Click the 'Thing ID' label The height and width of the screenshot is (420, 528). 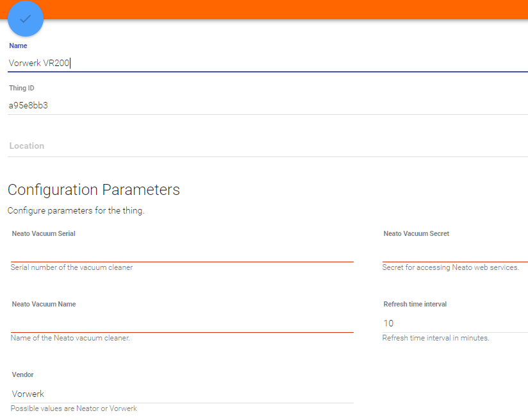point(22,88)
